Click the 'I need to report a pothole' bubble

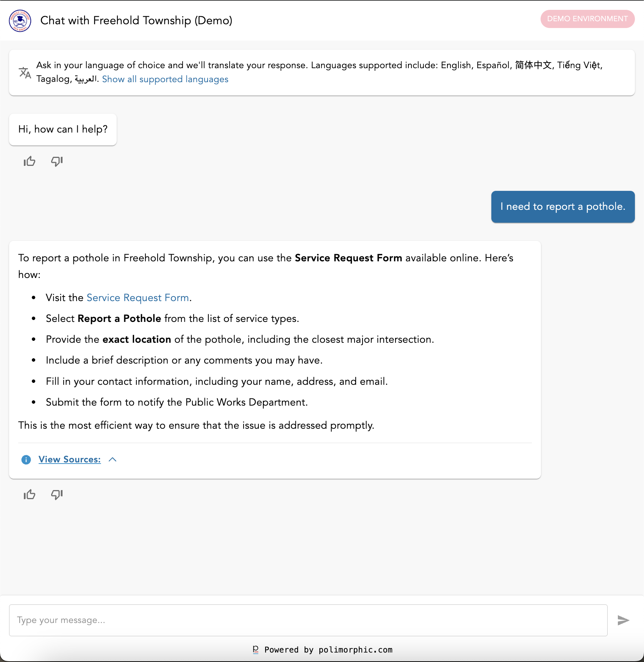(x=563, y=207)
